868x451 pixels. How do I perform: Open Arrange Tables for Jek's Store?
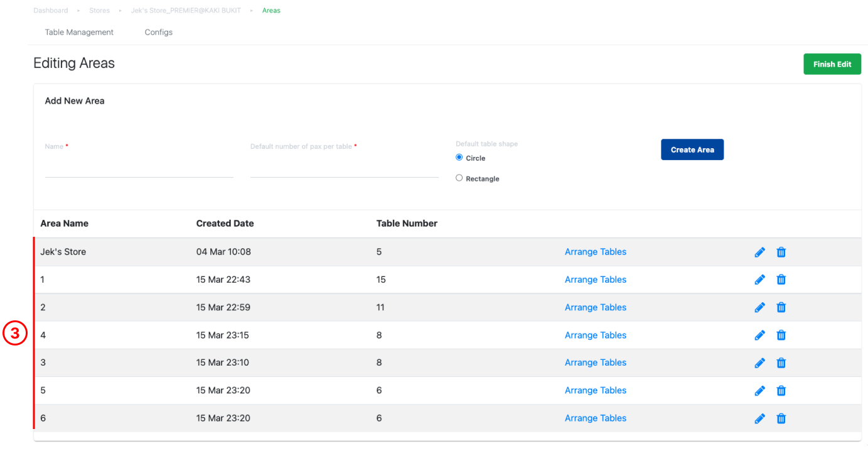(596, 252)
